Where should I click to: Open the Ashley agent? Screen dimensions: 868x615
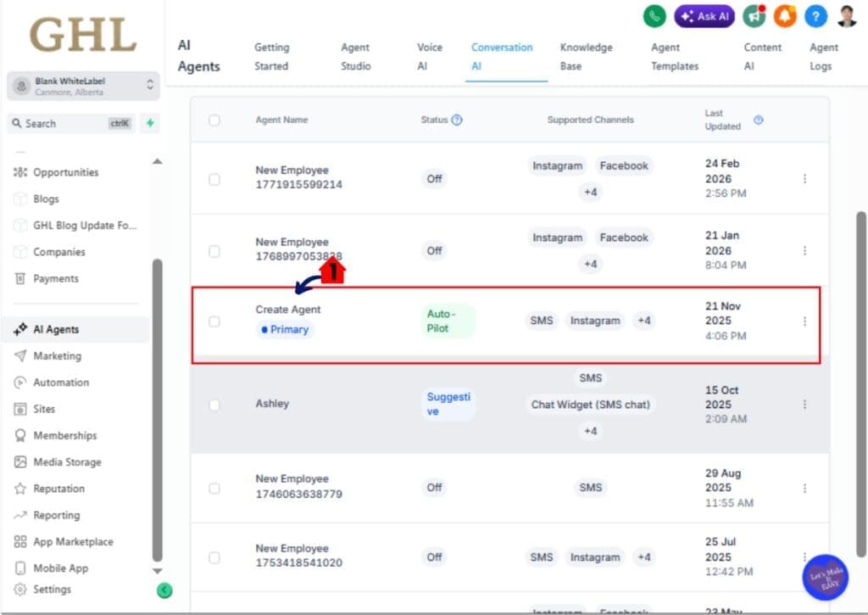pyautogui.click(x=272, y=404)
